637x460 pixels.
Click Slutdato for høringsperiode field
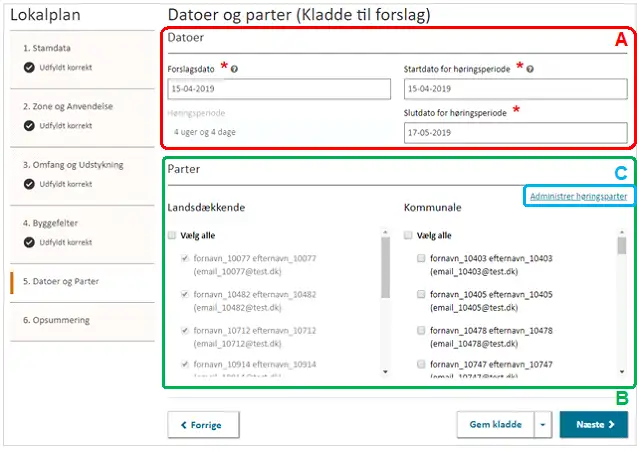pyautogui.click(x=514, y=132)
